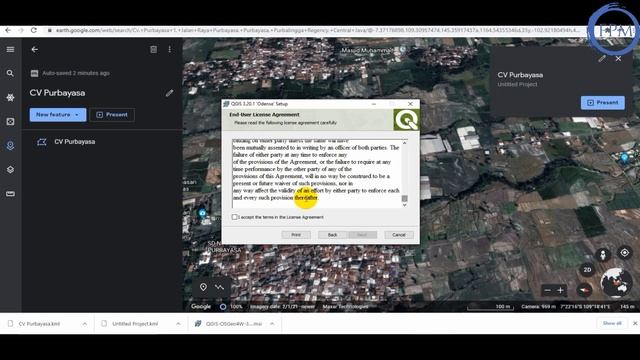Click the Masjid Muhammadiyah map label
The width and height of the screenshot is (640, 360).
click(x=366, y=50)
